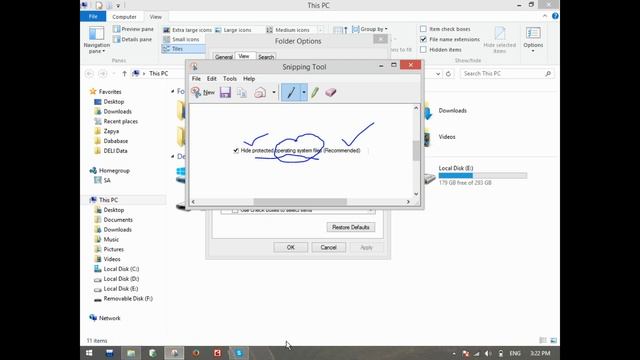Collapse the Folders group expander

pos(173,91)
